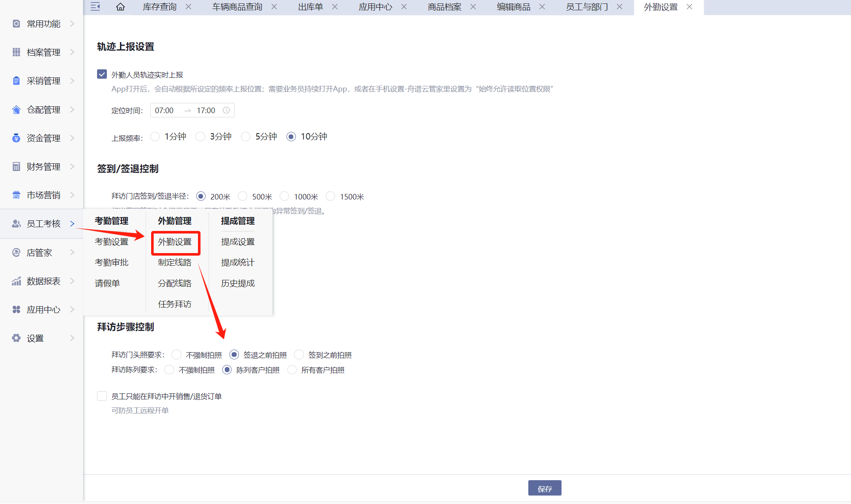Choose 500米 check-in radius
851x504 pixels.
click(243, 196)
